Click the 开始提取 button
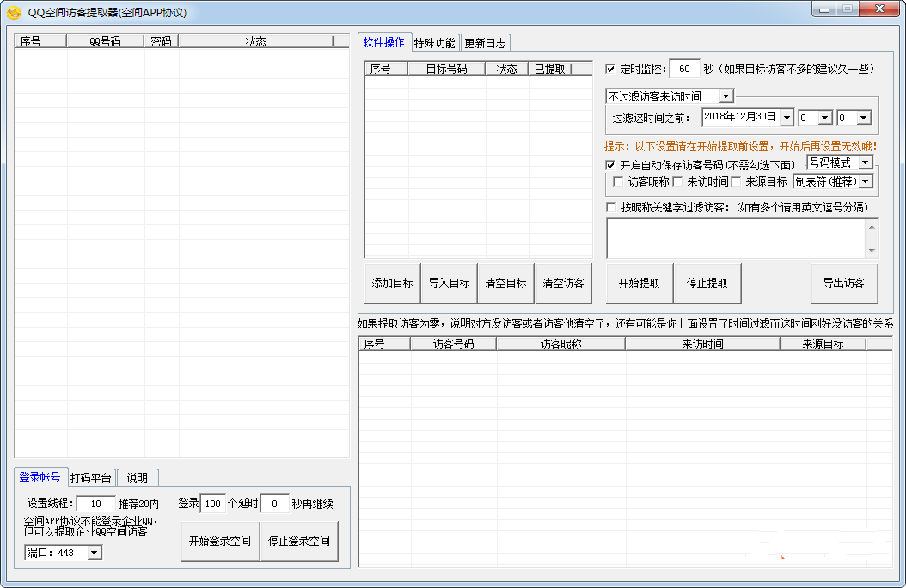Screen dimensions: 906x588 [639, 283]
